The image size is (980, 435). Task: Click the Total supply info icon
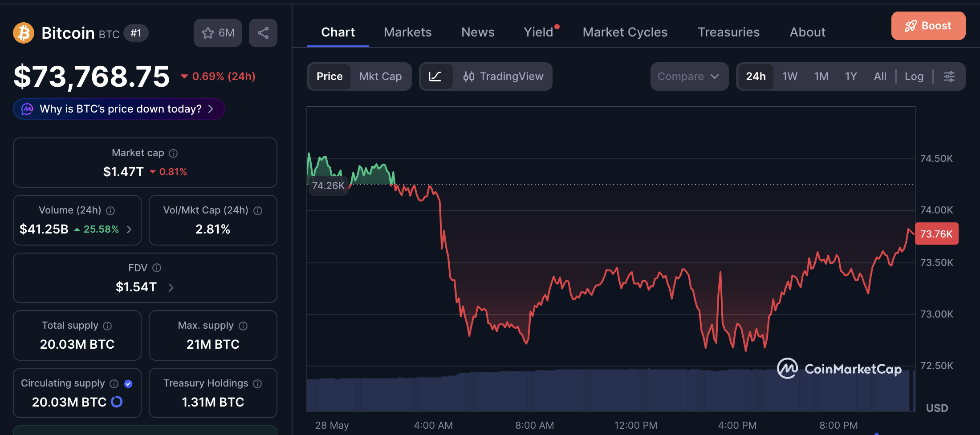pyautogui.click(x=107, y=326)
